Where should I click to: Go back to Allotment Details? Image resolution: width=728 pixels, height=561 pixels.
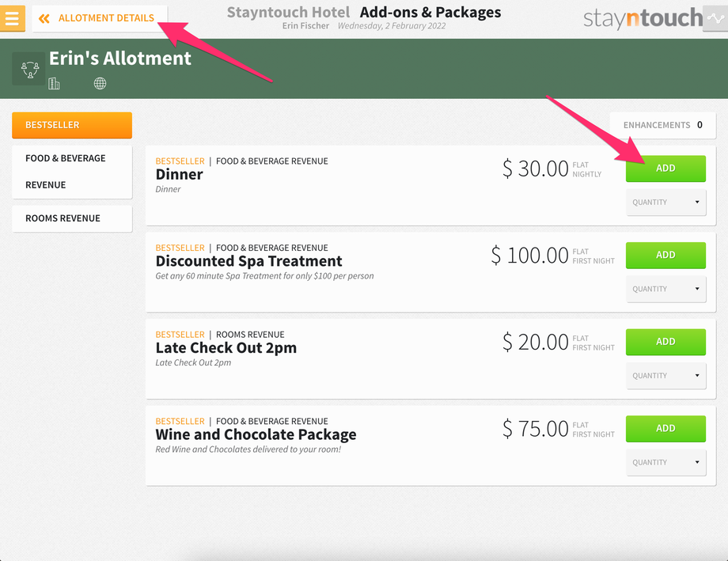(100, 18)
